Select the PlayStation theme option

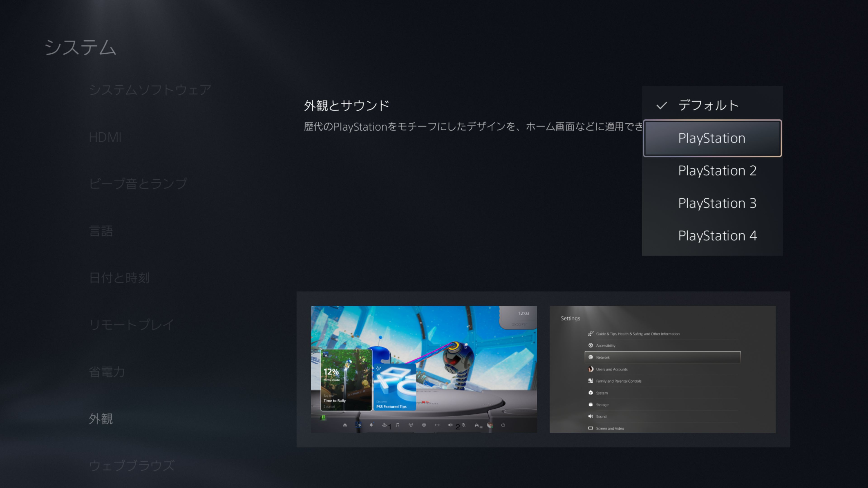[x=712, y=138]
